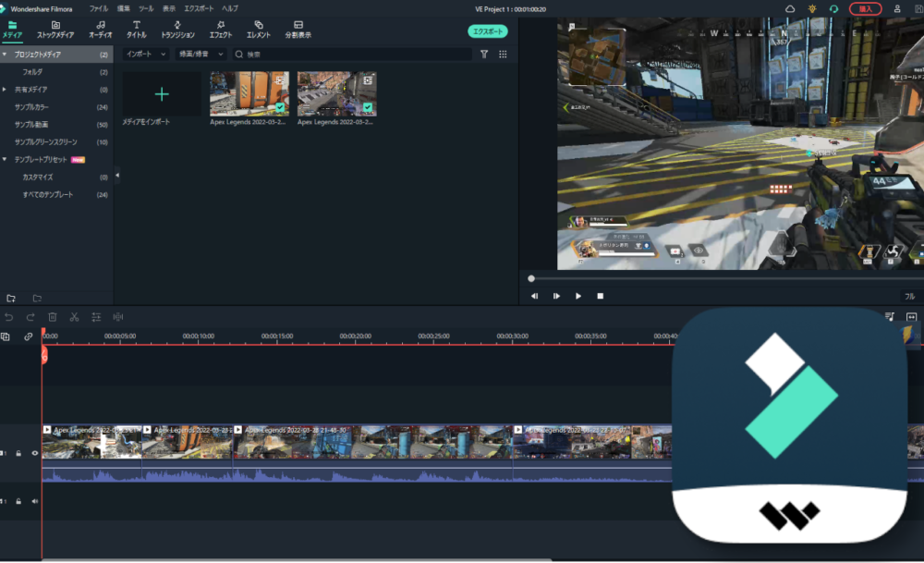The height and width of the screenshot is (563, 924).
Task: Open the 録画/録音 dropdown
Action: click(200, 54)
